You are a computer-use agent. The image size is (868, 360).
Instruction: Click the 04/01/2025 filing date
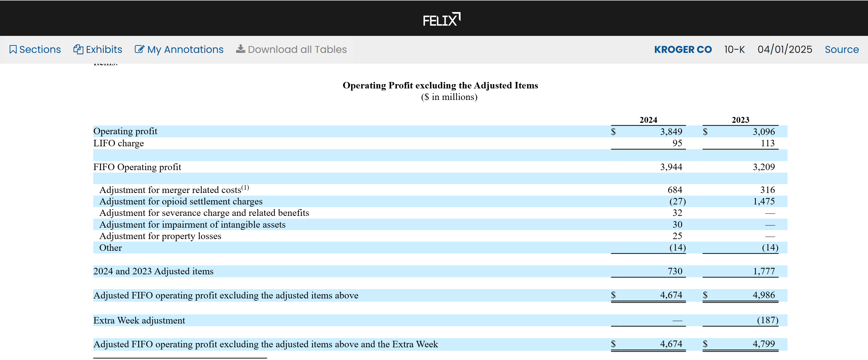coord(784,49)
